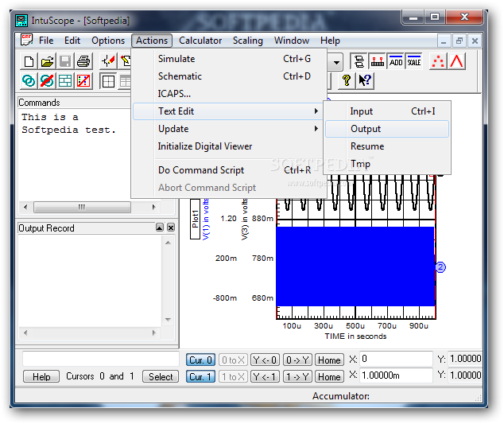This screenshot has width=504, height=424.
Task: Choose Do Command Script
Action: point(230,170)
